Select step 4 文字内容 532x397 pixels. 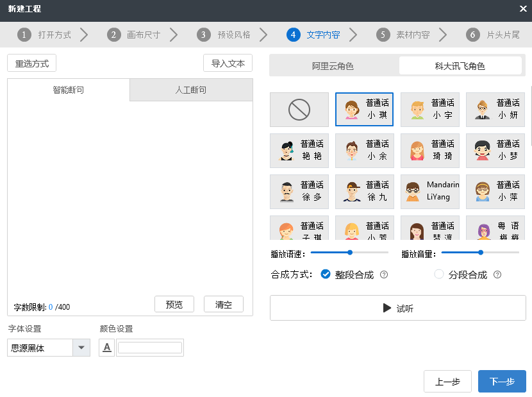point(313,35)
